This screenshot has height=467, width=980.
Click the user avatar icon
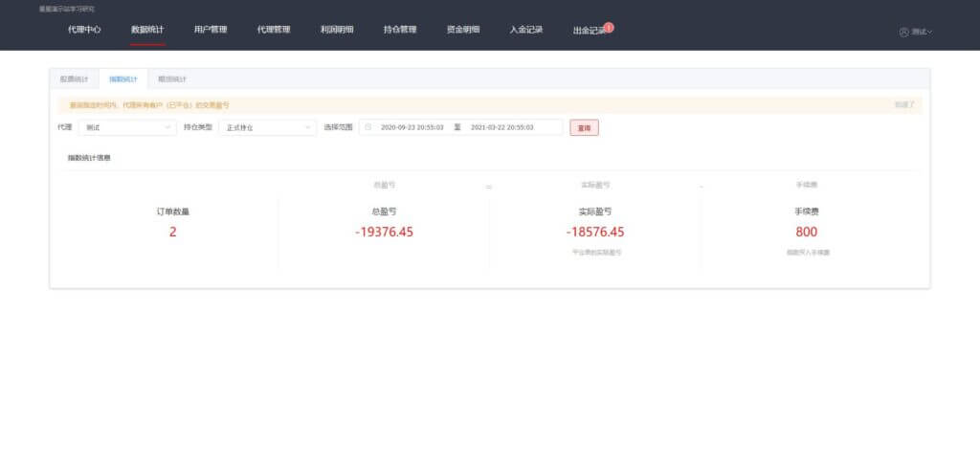coord(903,32)
